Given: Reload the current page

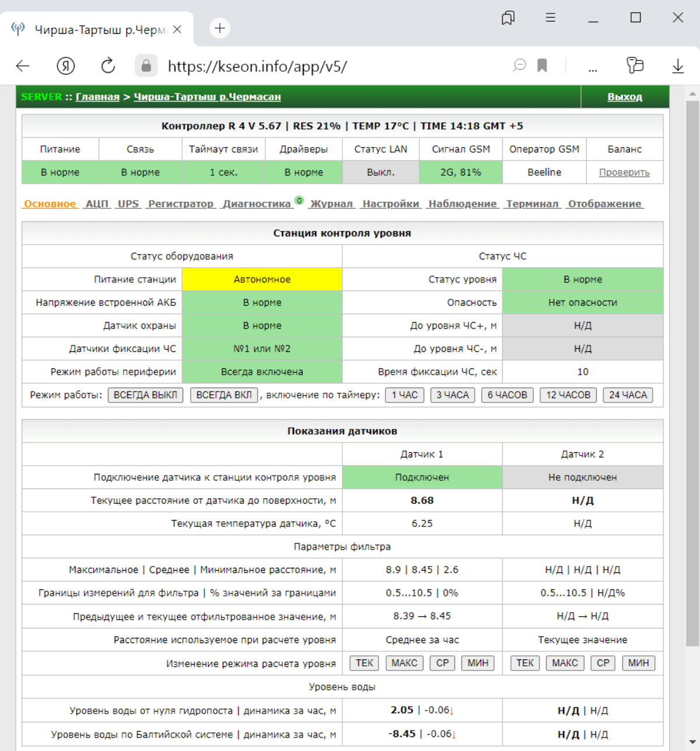Looking at the screenshot, I should (x=108, y=66).
